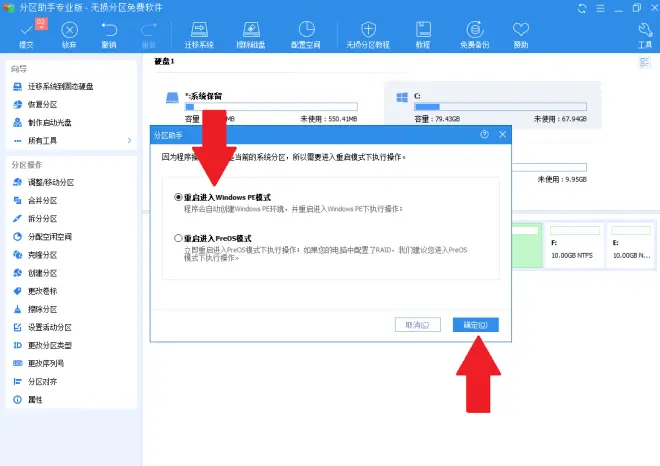660x466 pixels.
Task: Click the 系统保留 partition usage bar
Action: [271, 107]
